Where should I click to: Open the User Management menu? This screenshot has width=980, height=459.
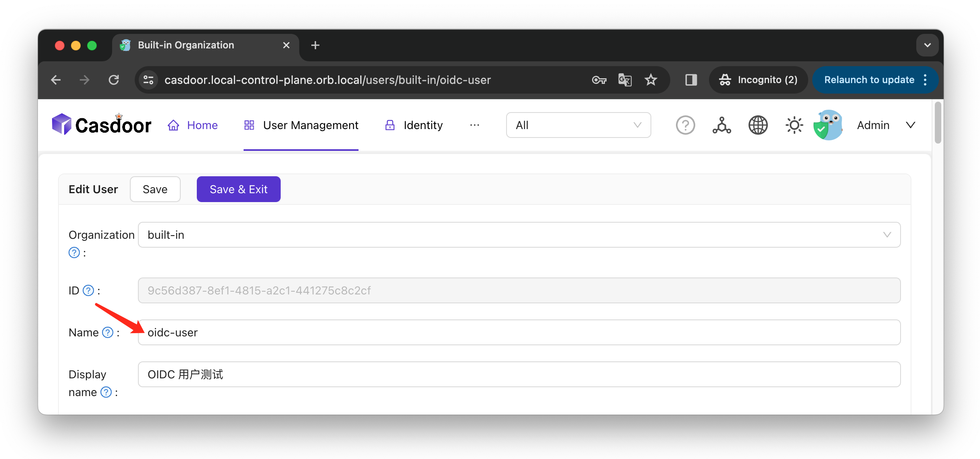[x=301, y=125]
